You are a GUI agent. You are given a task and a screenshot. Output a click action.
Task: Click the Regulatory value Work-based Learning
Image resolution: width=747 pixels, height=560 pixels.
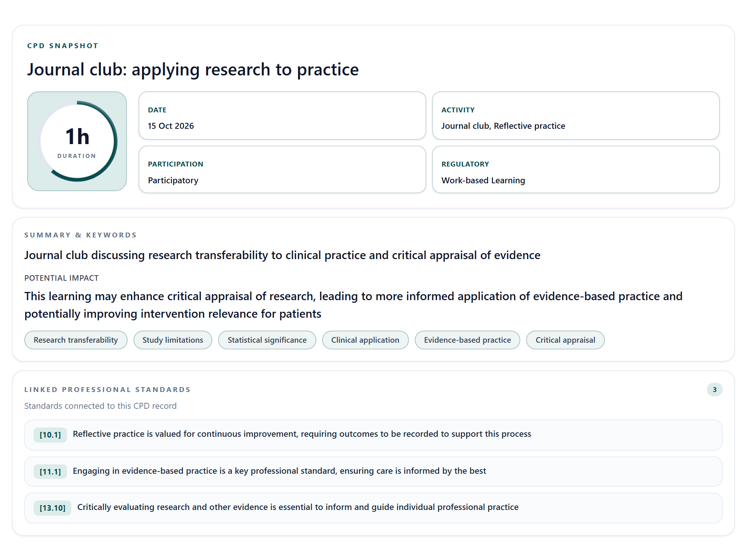tap(483, 180)
